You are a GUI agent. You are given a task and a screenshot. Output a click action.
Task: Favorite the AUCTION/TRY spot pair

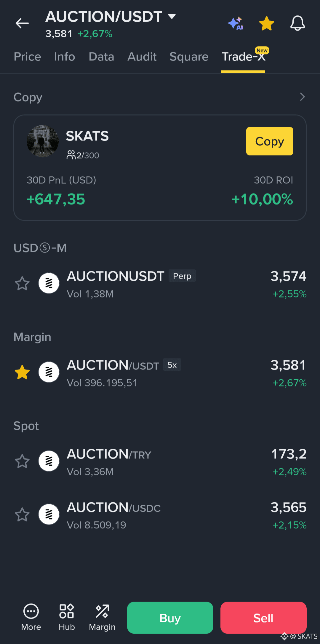click(22, 461)
